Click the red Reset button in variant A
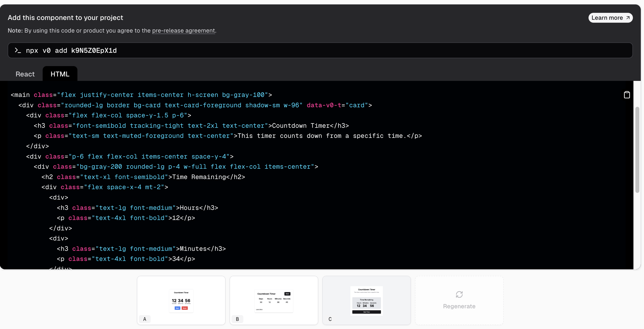The image size is (644, 329). click(x=184, y=308)
